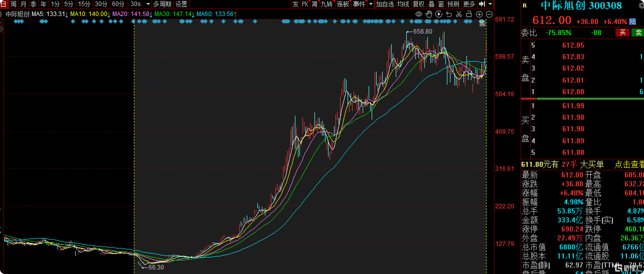Switch to the 周 weekly period tab
This screenshot has height=274, width=644.
coord(13,4)
